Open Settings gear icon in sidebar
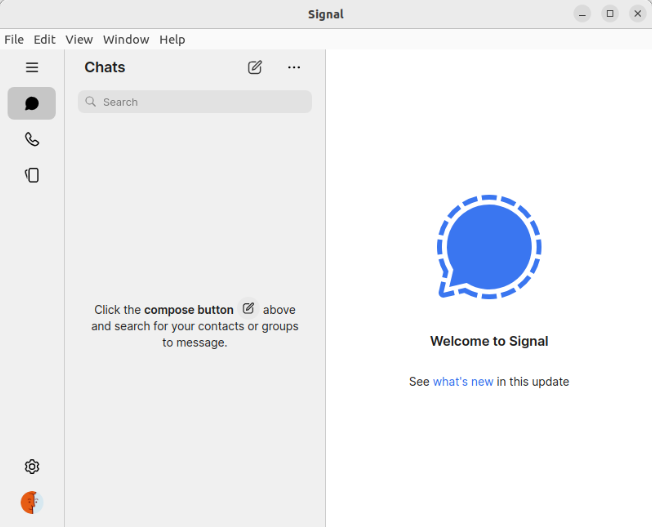652x527 pixels. click(x=32, y=467)
